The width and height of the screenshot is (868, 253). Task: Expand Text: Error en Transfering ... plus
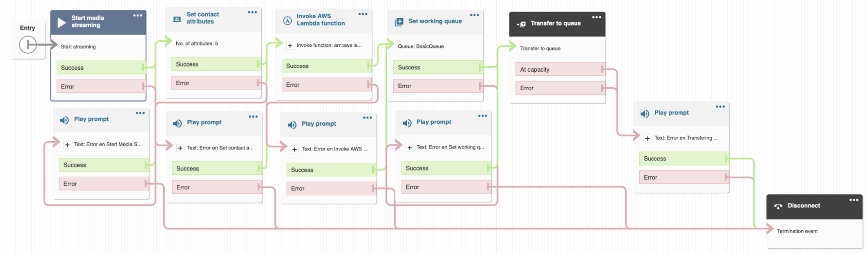(x=647, y=138)
